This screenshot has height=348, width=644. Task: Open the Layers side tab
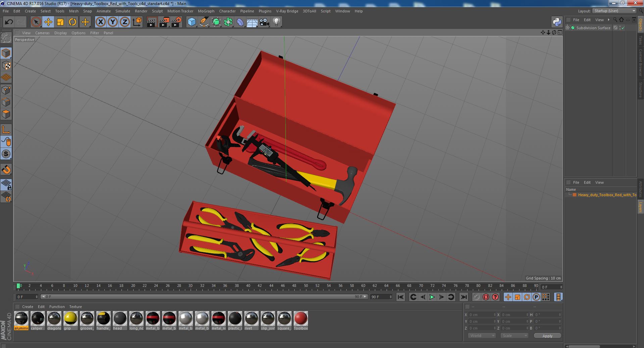coord(640,207)
